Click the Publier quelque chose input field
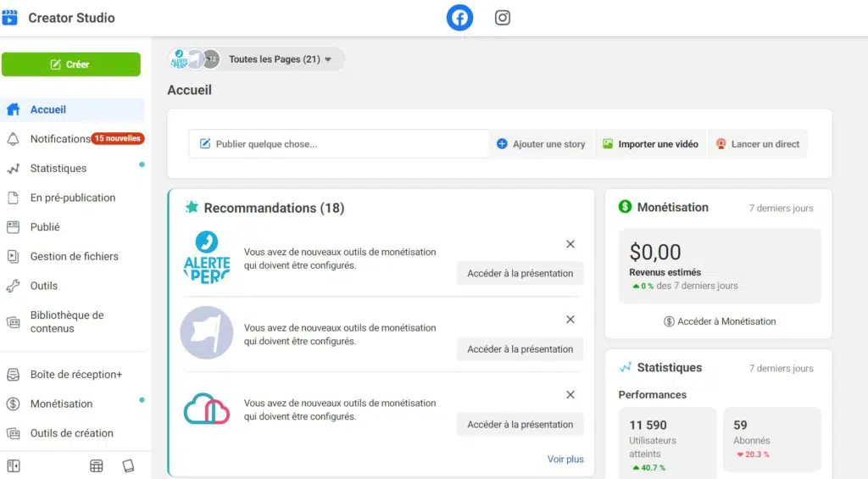Screen dimensions: 868x479 point(339,144)
